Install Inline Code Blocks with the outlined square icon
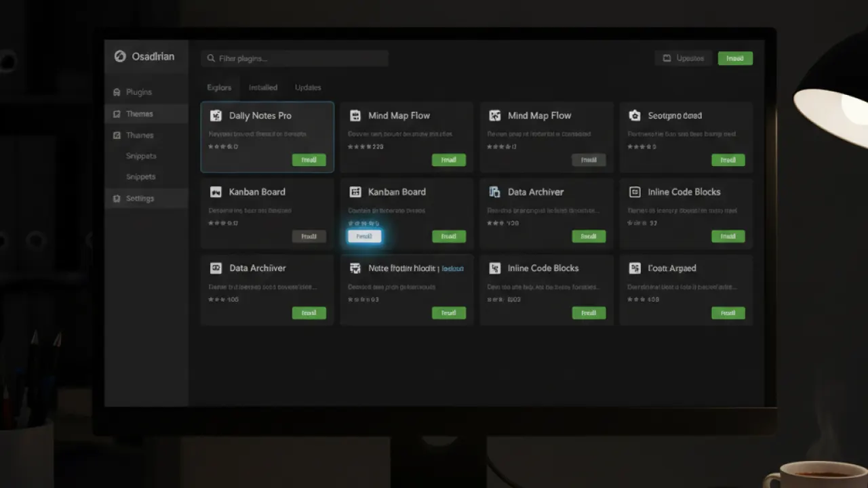This screenshot has height=488, width=868. tap(728, 237)
